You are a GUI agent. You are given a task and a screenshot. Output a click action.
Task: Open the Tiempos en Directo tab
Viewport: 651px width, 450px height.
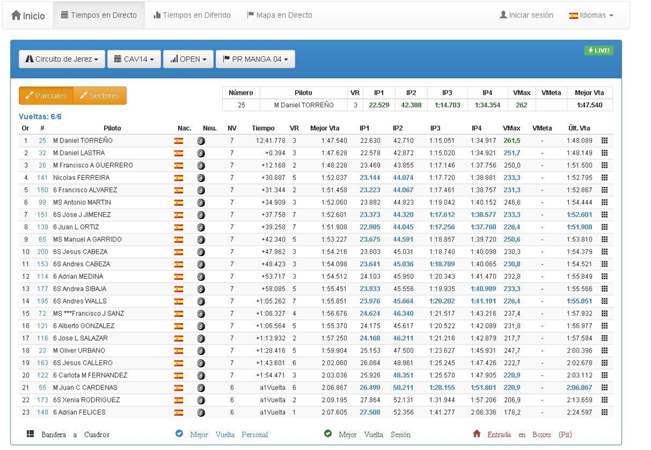point(99,15)
